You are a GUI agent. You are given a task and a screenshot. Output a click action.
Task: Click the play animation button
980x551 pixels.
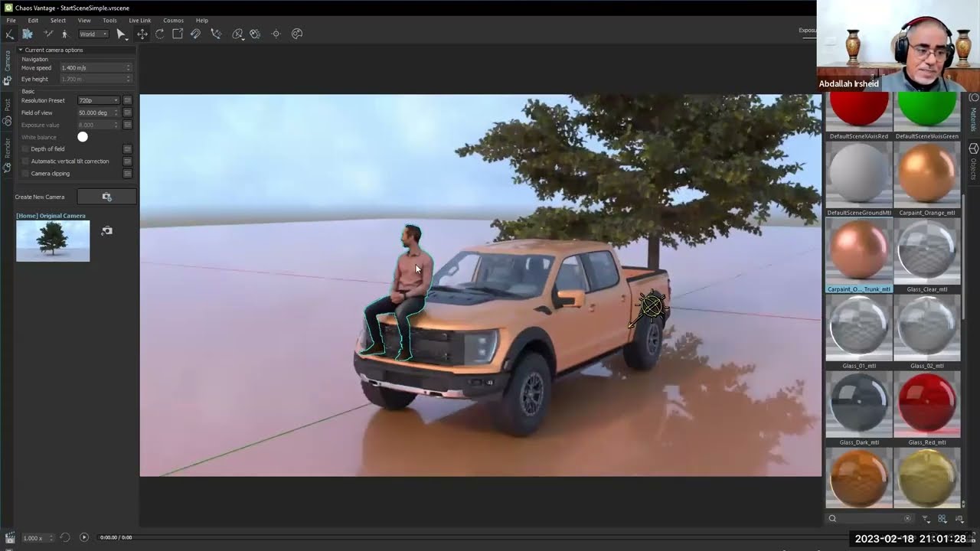pyautogui.click(x=84, y=537)
